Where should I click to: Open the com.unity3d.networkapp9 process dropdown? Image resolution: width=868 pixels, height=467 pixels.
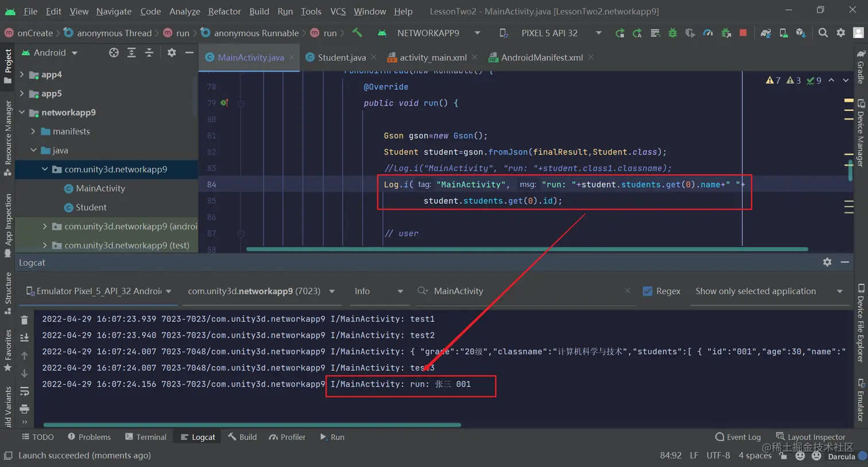[261, 291]
